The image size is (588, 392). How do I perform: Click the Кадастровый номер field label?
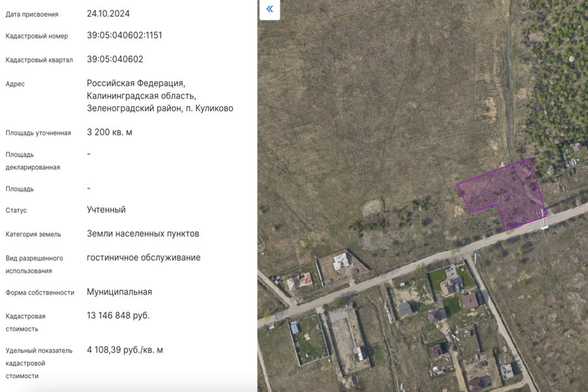[37, 36]
